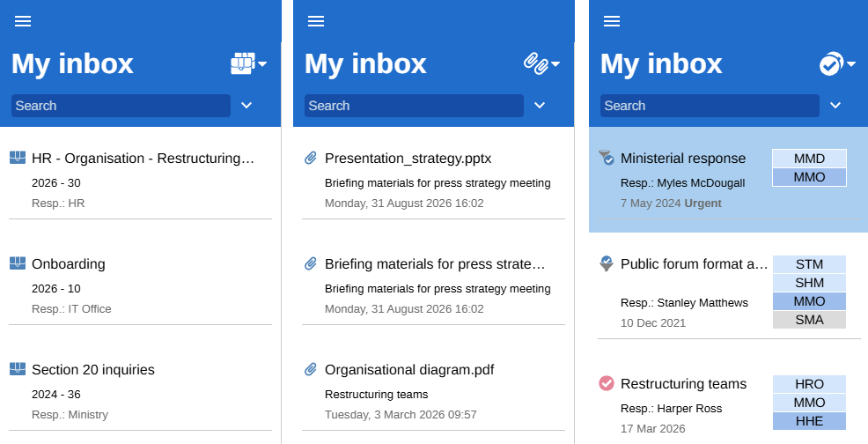Open HR - Organisation - Restructuring case

click(x=143, y=159)
